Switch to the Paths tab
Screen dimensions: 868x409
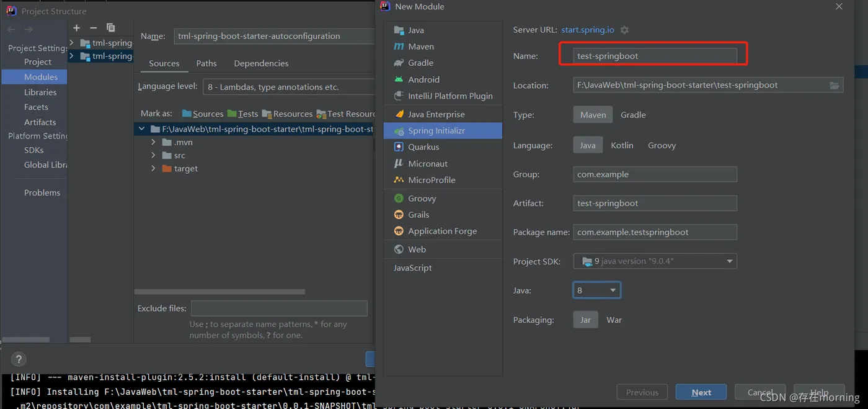pos(206,63)
